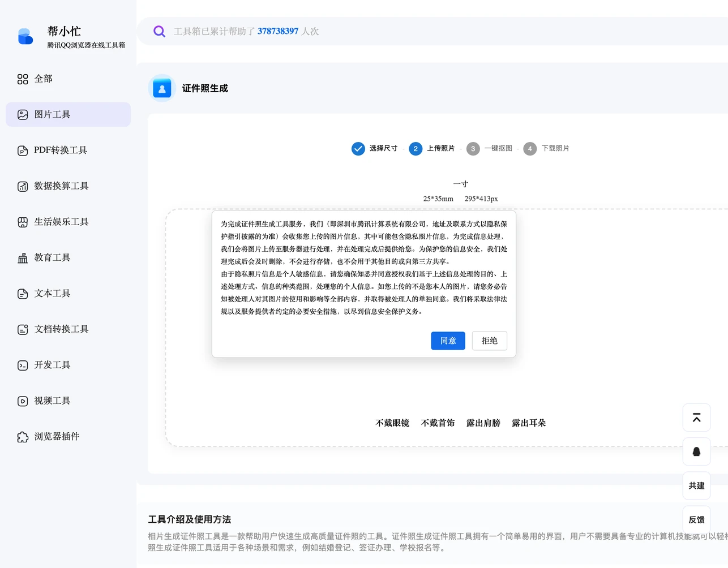Click the PDF转换工具 icon

click(x=23, y=150)
